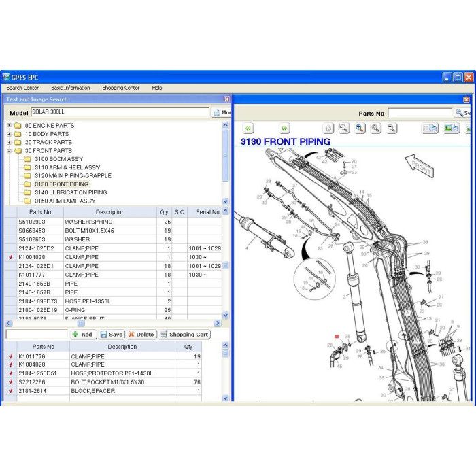The width and height of the screenshot is (476, 476).
Task: Click the parts list vertical scroll thumb
Action: 225,265
